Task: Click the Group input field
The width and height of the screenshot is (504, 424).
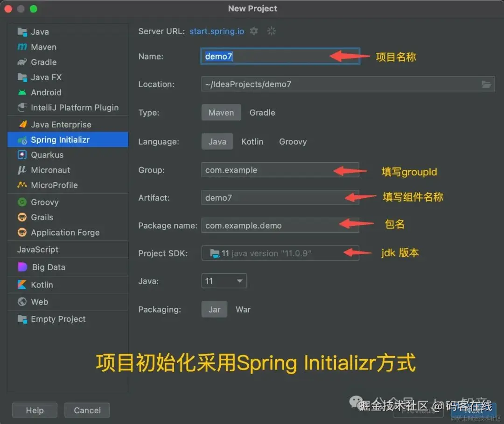Action: [x=280, y=170]
